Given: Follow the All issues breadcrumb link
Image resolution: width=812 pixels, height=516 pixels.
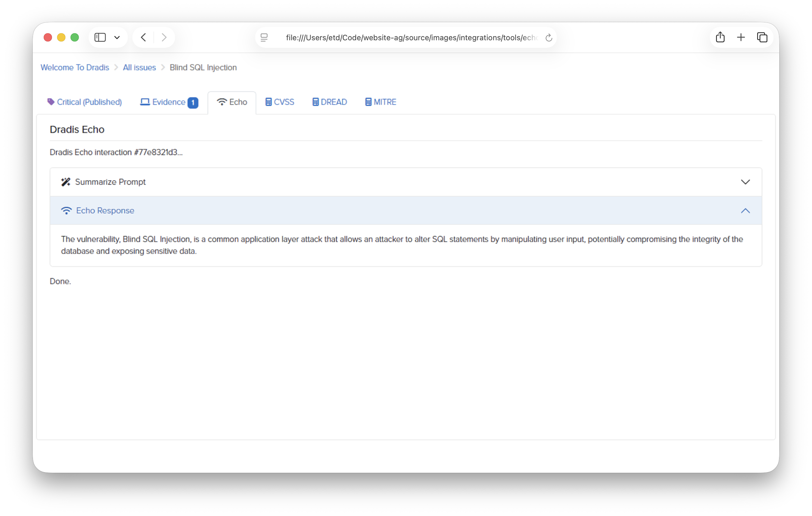Looking at the screenshot, I should click(x=139, y=67).
